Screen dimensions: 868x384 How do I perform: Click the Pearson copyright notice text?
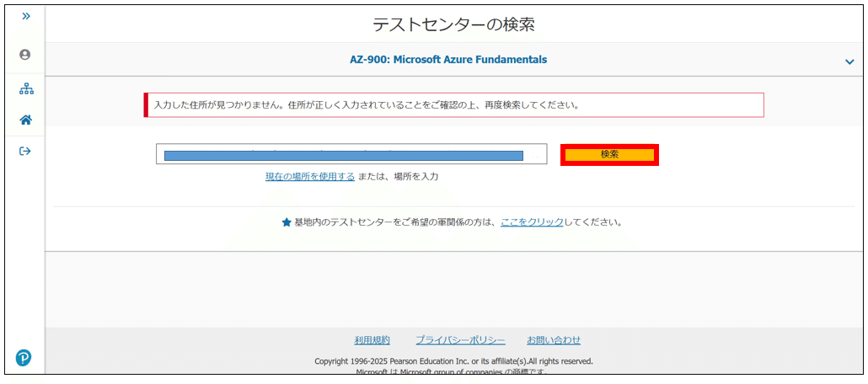pyautogui.click(x=454, y=361)
